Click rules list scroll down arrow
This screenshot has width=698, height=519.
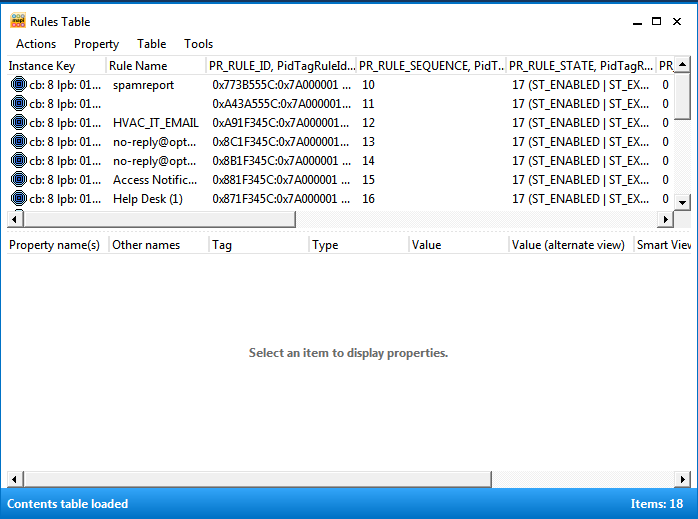682,202
